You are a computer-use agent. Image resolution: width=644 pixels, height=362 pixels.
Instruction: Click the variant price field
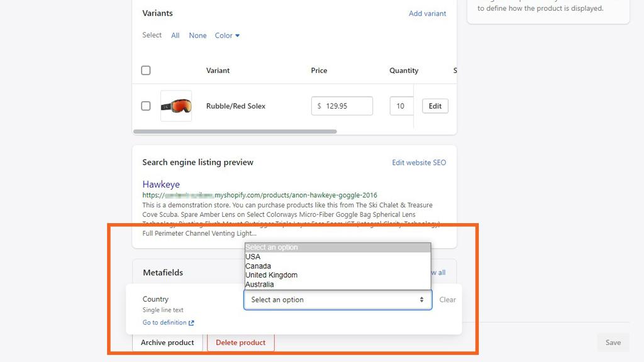click(342, 106)
